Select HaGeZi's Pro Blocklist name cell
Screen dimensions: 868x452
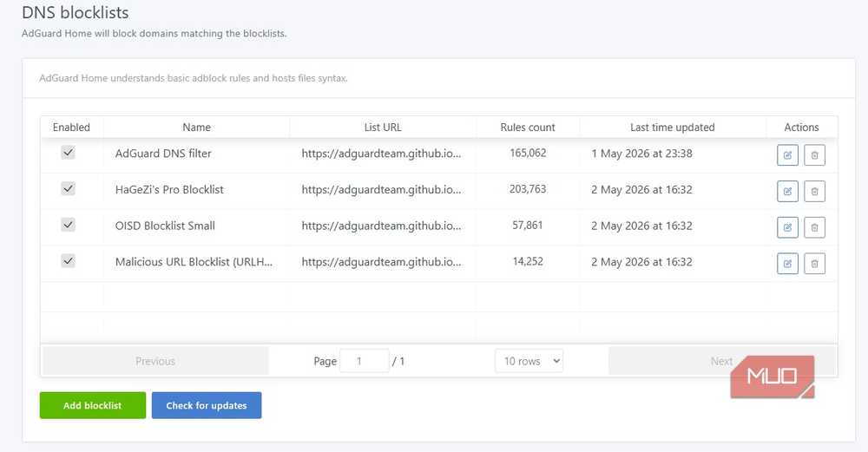(x=169, y=189)
